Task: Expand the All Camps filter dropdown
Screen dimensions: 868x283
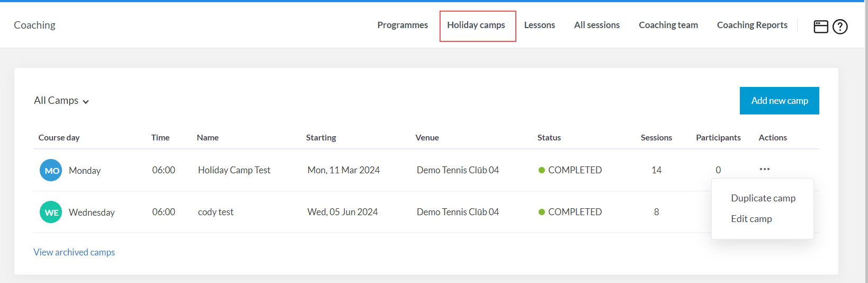Action: coord(61,101)
